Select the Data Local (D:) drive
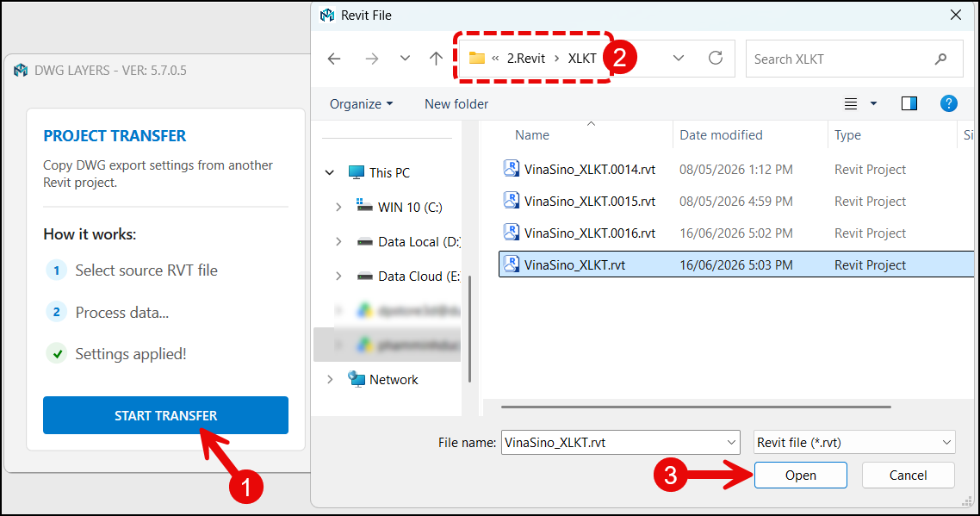The image size is (980, 516). point(419,241)
